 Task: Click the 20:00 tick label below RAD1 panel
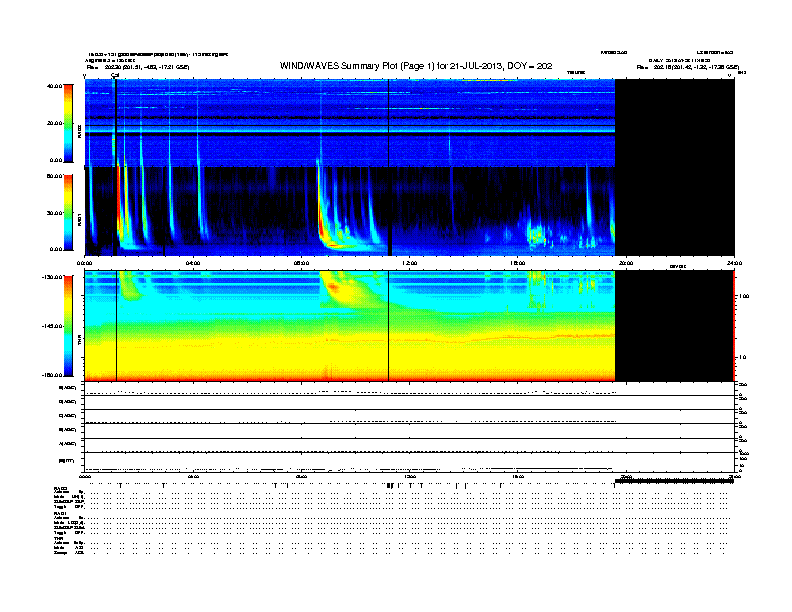tap(626, 263)
